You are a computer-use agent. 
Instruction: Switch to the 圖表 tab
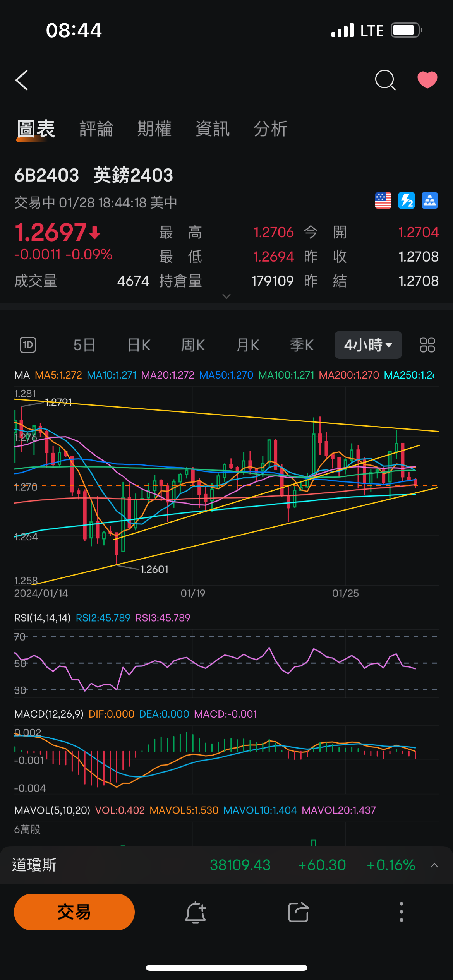pos(36,129)
